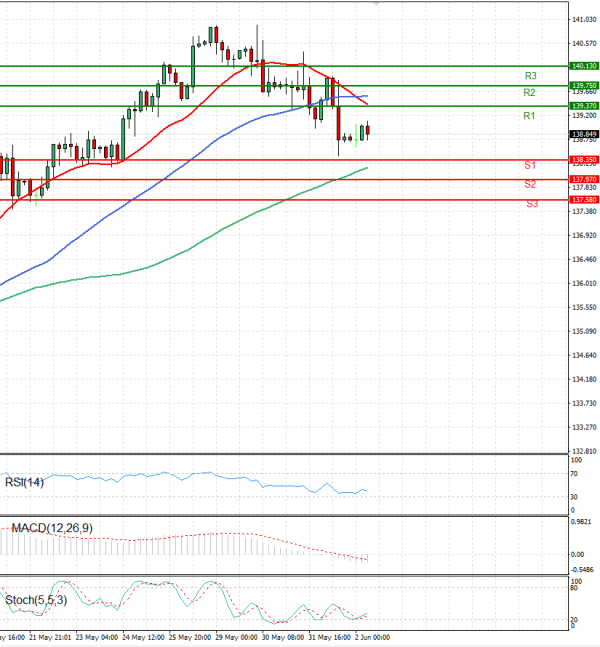
Task: Click the 30 May 08:00 time label
Action: [283, 638]
